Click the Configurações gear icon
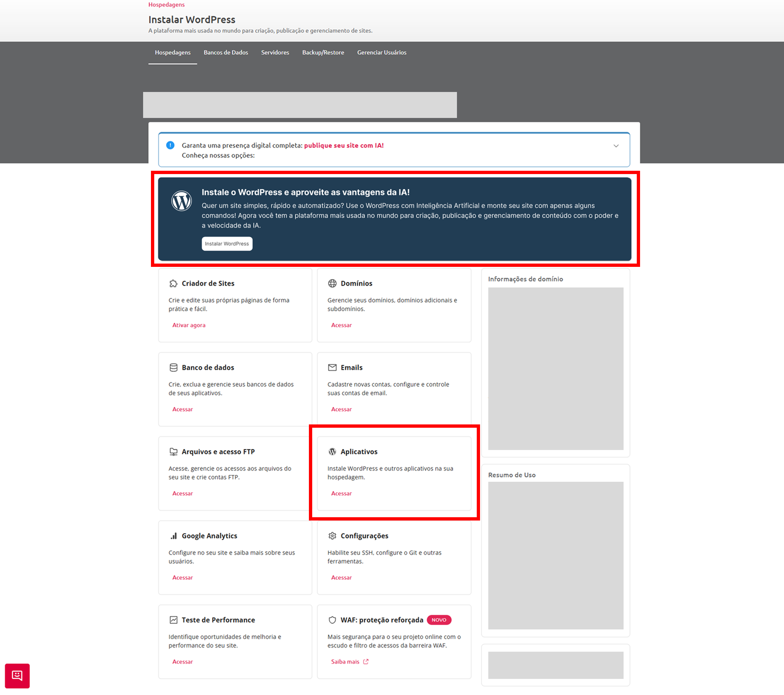The image size is (784, 695). (332, 536)
